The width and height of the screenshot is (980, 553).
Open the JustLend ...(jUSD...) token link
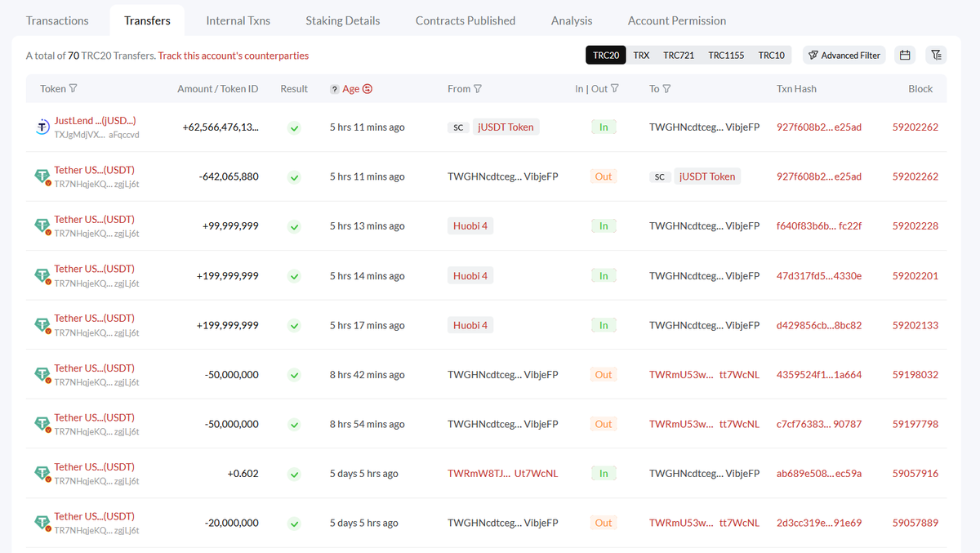[x=95, y=121]
